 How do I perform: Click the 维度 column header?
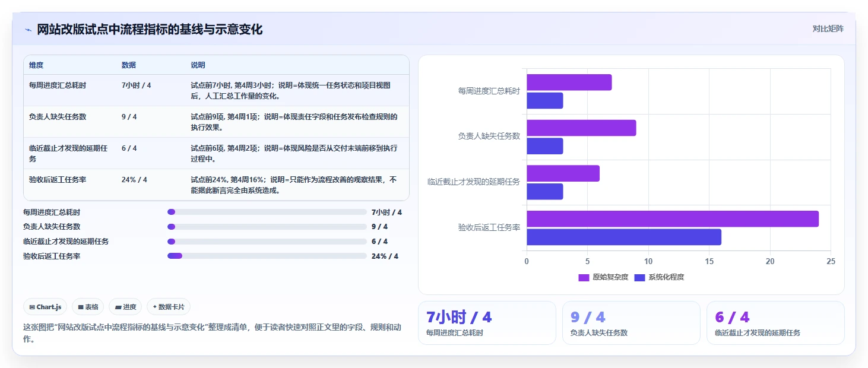[x=36, y=65]
